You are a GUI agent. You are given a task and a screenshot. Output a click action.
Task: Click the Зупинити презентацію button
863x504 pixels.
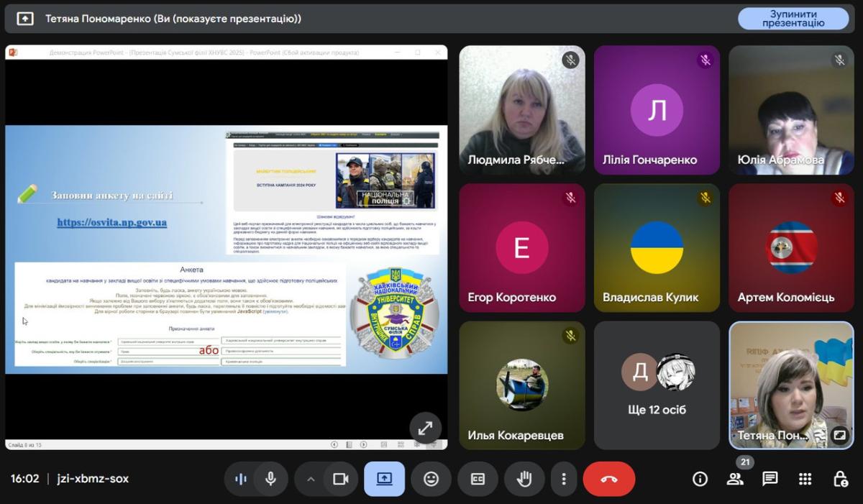pos(793,19)
